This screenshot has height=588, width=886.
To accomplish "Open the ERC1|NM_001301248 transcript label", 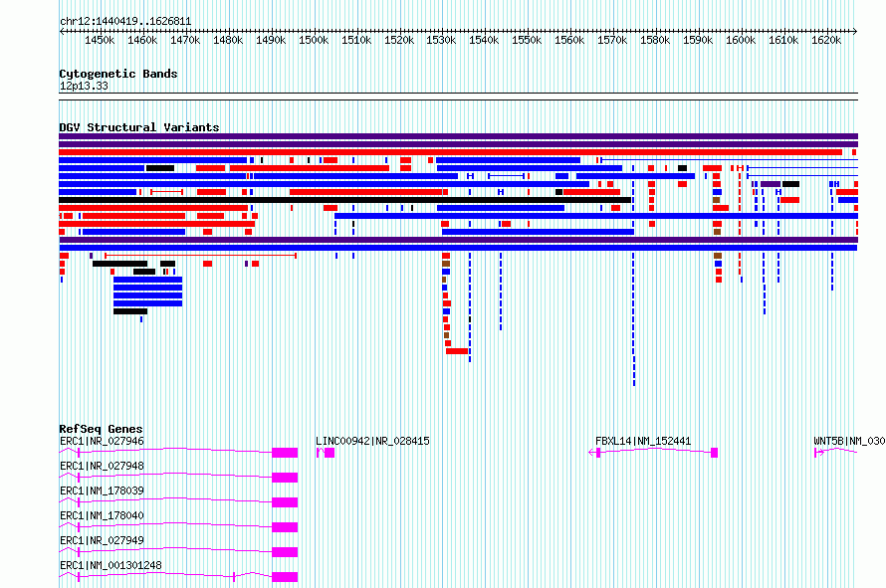I will 111,565.
